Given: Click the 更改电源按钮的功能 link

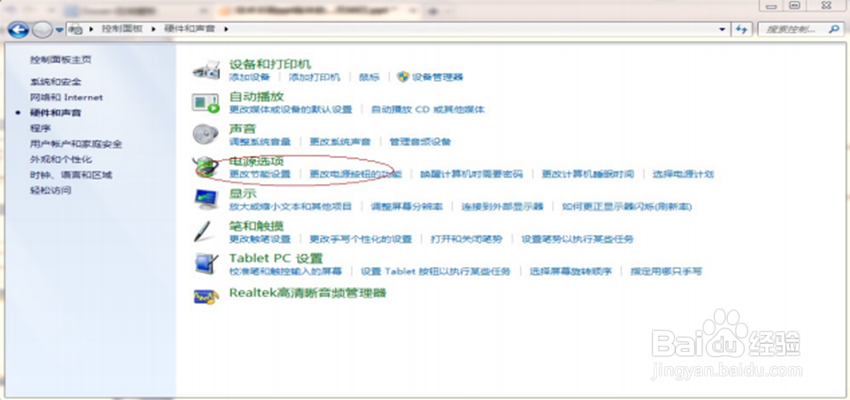Looking at the screenshot, I should pyautogui.click(x=356, y=175).
